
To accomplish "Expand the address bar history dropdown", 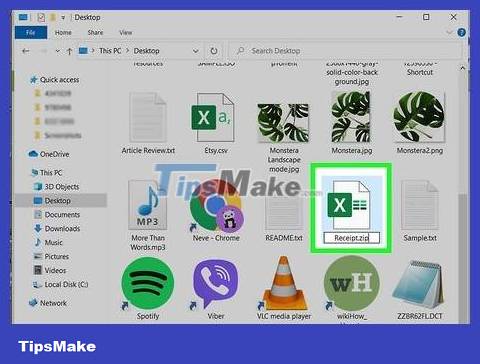I will pos(196,51).
